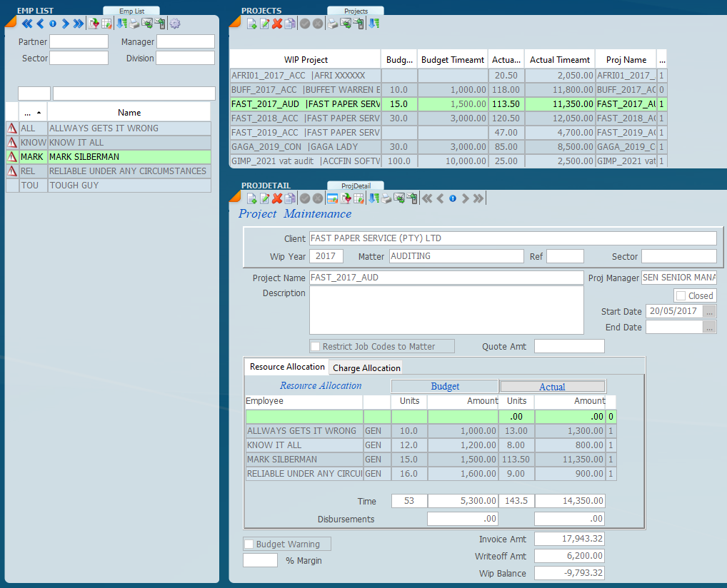727x588 pixels.
Task: Go to last employee record in Emp List
Action: tap(78, 24)
